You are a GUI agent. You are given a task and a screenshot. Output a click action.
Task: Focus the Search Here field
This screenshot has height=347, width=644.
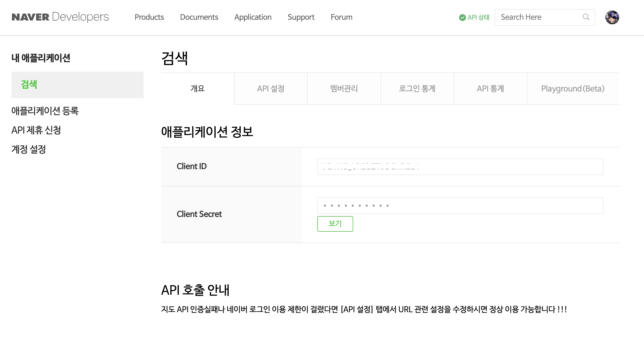click(538, 17)
